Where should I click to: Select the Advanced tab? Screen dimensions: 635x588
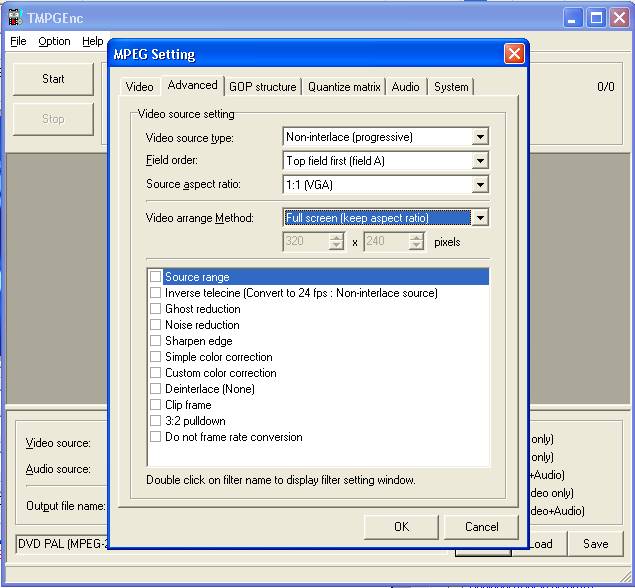point(192,85)
